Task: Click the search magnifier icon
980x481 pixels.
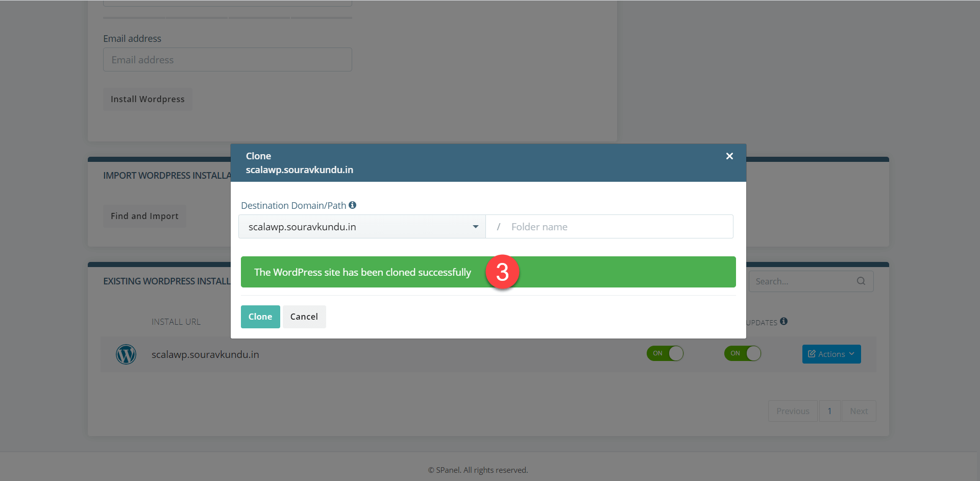Action: [861, 281]
